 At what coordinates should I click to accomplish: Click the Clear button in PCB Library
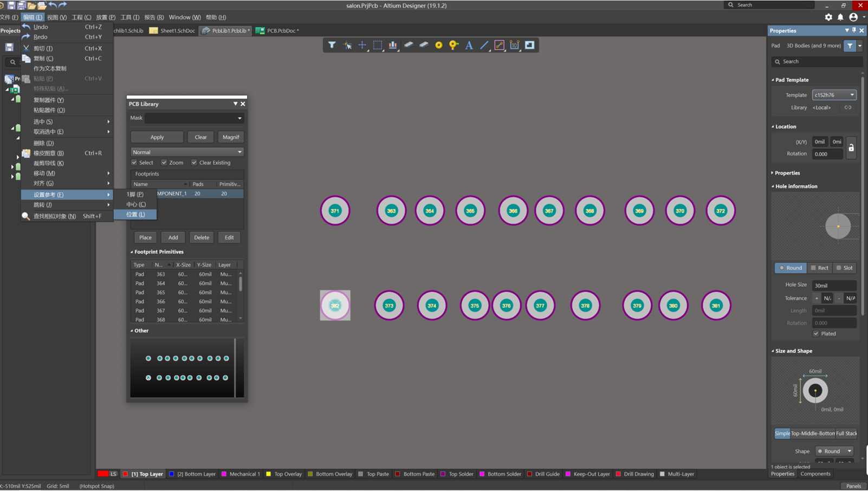click(x=200, y=137)
